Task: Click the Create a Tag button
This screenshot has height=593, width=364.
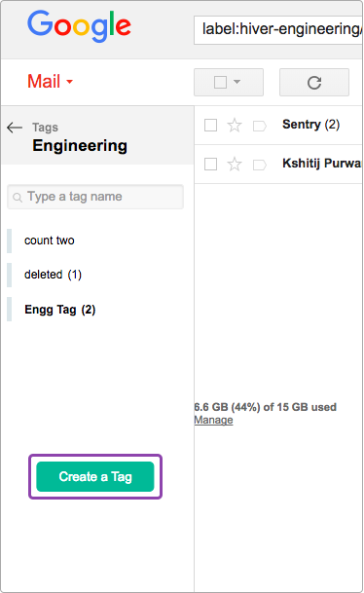Action: [95, 476]
